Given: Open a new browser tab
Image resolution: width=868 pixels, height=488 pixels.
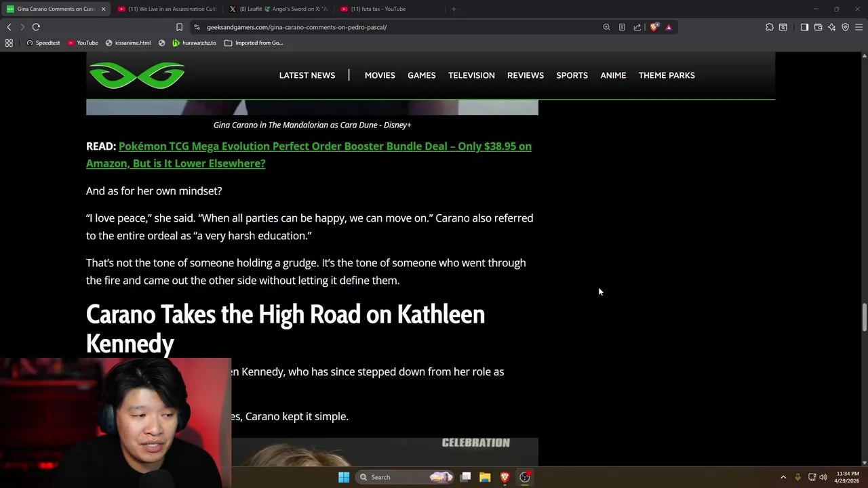Looking at the screenshot, I should tap(454, 9).
